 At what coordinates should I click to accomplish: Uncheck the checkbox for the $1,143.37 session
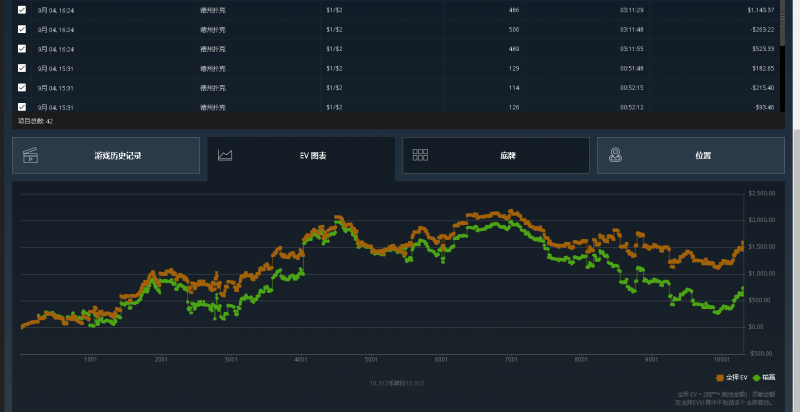22,10
